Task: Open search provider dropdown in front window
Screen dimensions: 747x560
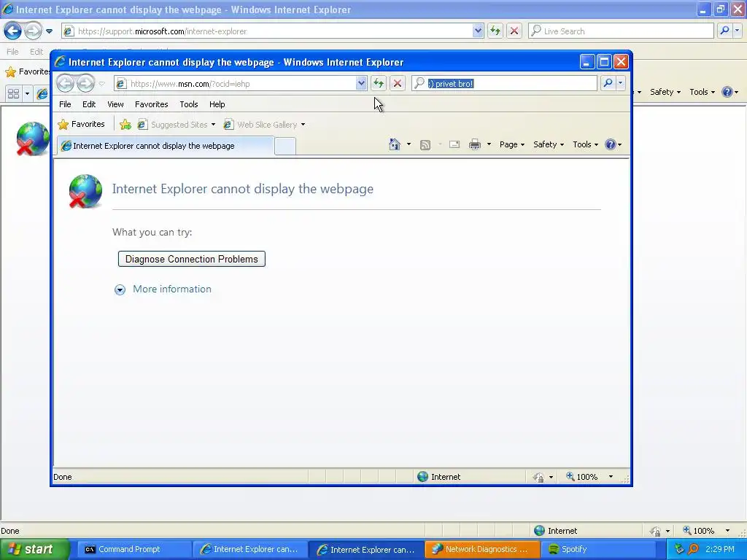Action: pos(620,83)
